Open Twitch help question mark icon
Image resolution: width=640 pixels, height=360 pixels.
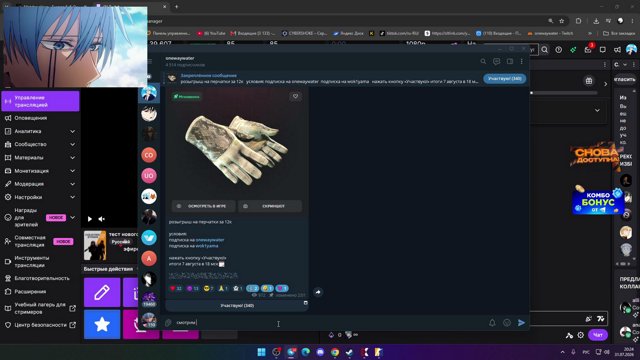(558, 50)
